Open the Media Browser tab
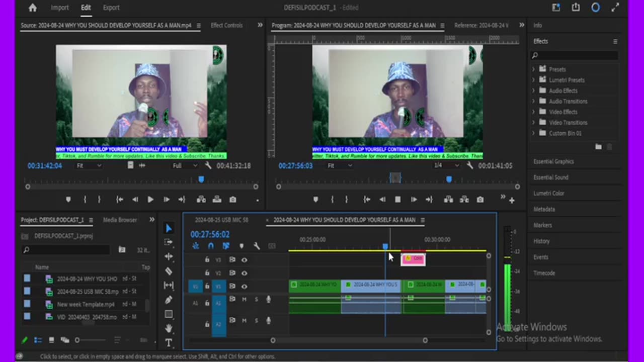644x362 pixels. coord(120,220)
